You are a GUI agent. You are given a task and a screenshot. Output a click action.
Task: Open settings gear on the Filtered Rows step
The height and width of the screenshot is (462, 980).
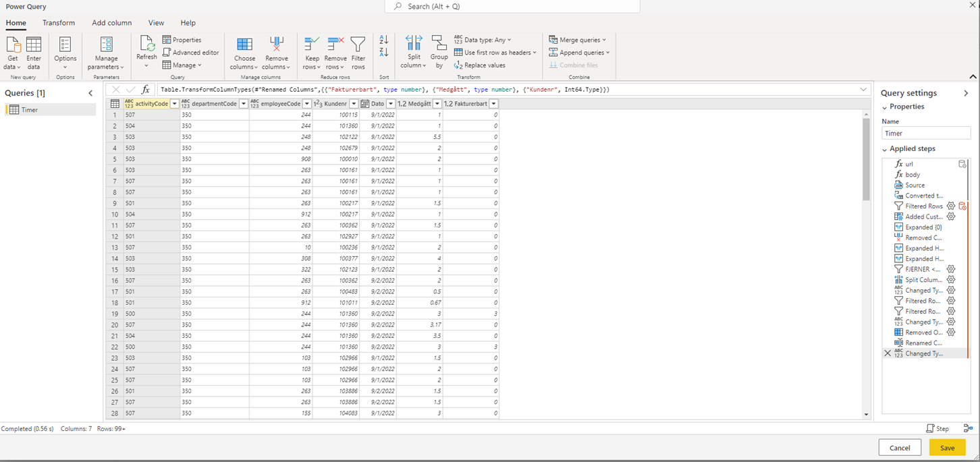[x=951, y=206]
